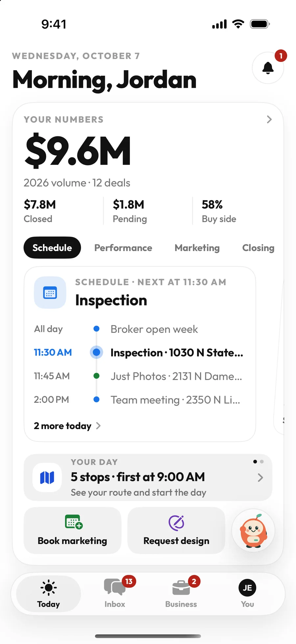This screenshot has width=296, height=644.
Task: Show 2 more today events
Action: pos(67,426)
